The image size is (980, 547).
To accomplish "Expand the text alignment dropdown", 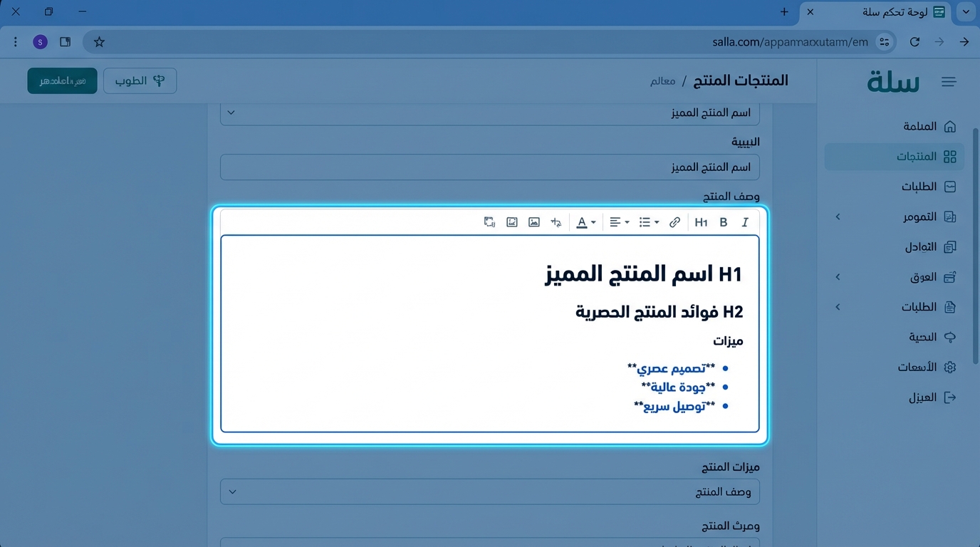I will point(618,222).
